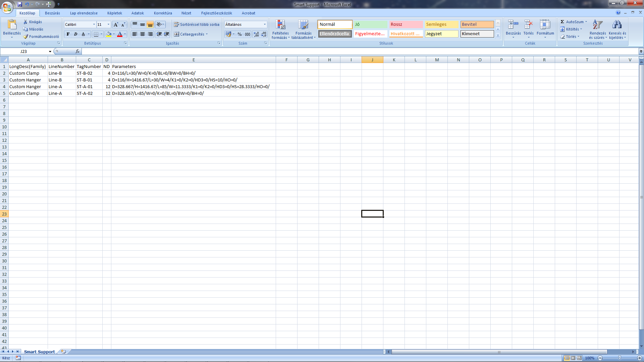644x362 pixels.
Task: Toggle italic formatting D button
Action: tap(76, 34)
